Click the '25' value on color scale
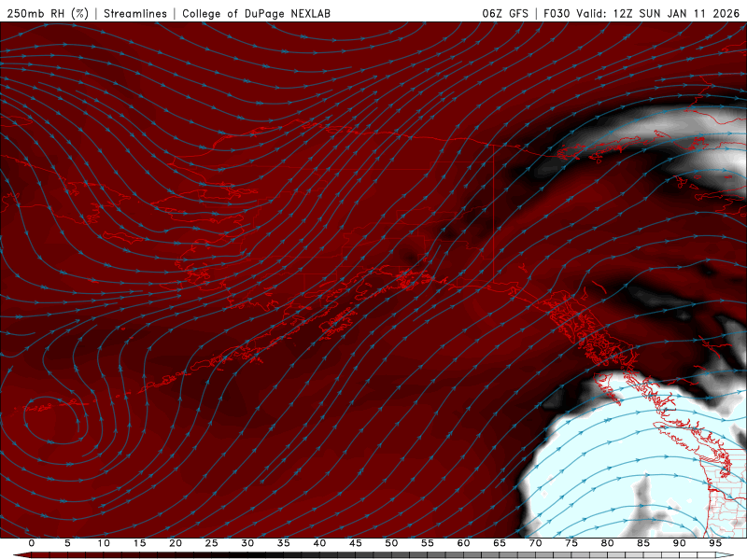Image resolution: width=747 pixels, height=560 pixels. (211, 543)
